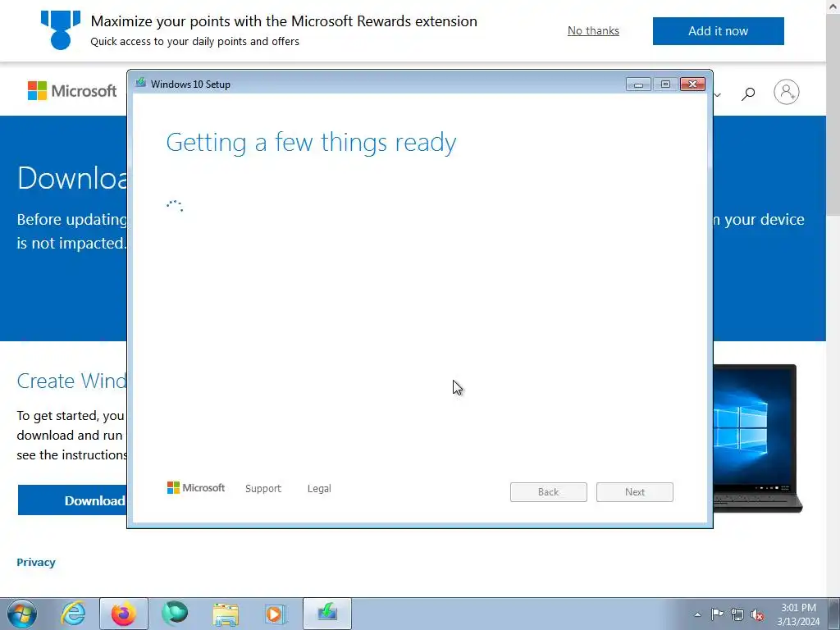Open the Legal link in setup
Image resolution: width=840 pixels, height=630 pixels.
point(319,489)
